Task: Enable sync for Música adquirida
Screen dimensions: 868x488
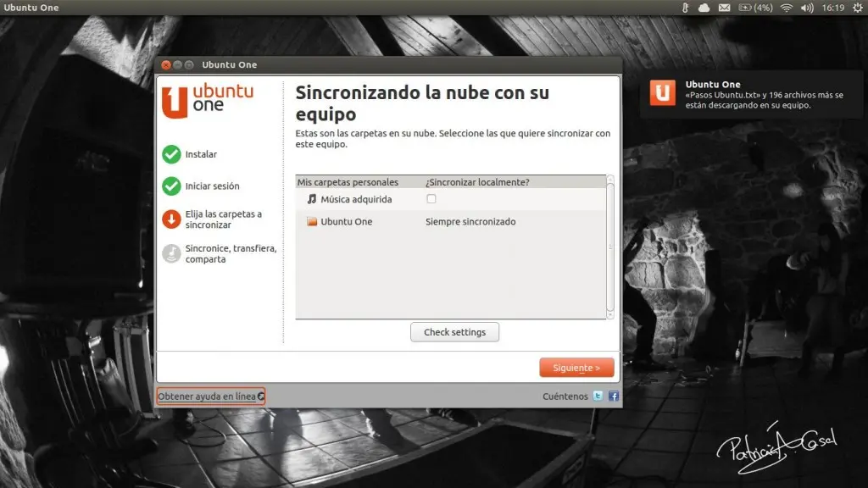Action: (x=431, y=198)
